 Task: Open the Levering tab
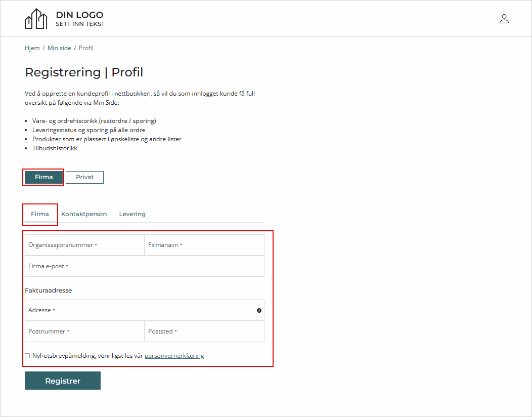[132, 214]
